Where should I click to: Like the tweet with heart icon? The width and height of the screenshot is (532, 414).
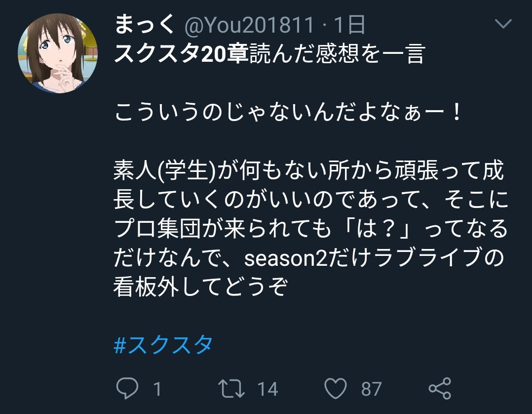pos(336,388)
